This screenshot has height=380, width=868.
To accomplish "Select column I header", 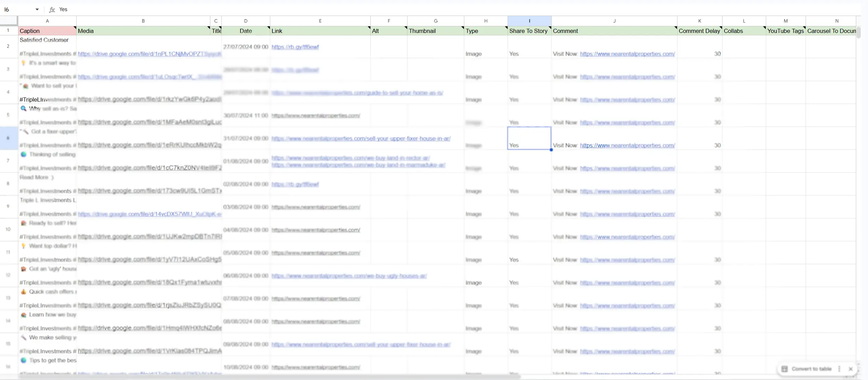I will click(x=529, y=21).
